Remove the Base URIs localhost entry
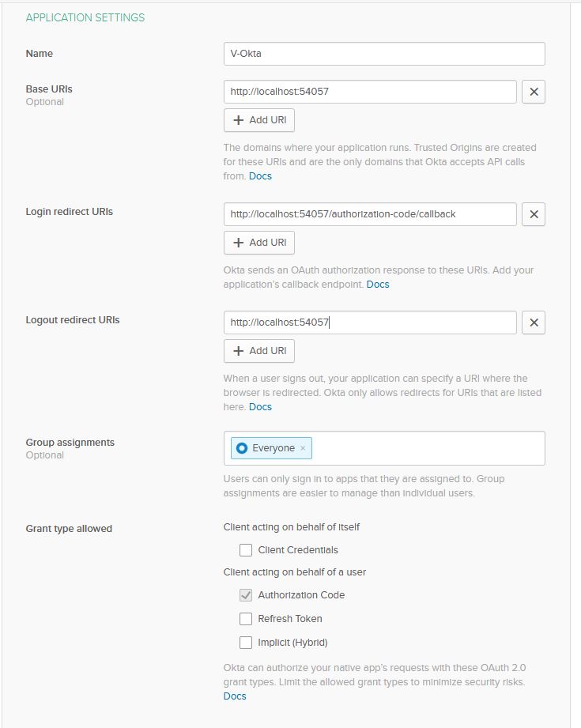The width and height of the screenshot is (581, 728). [534, 92]
